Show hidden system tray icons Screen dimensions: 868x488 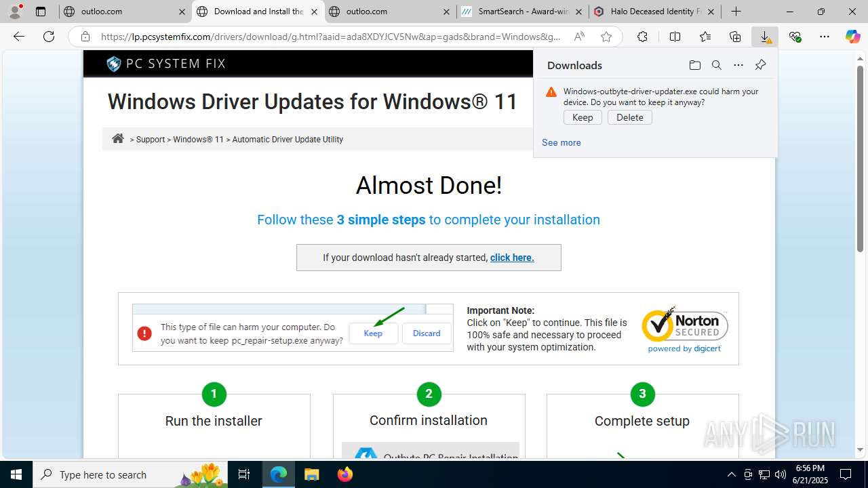(731, 474)
